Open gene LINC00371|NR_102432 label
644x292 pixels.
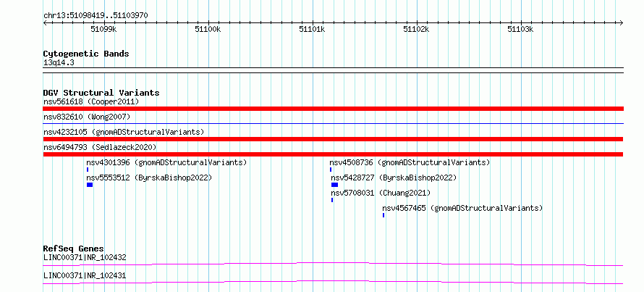tap(85, 258)
